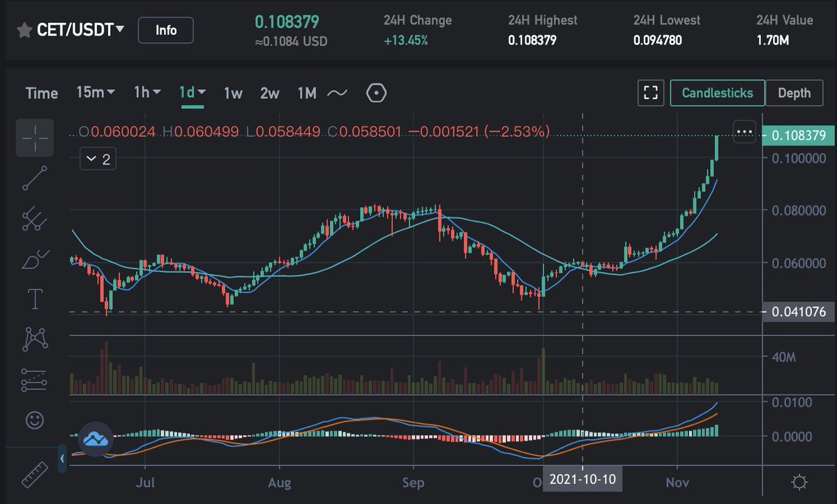The width and height of the screenshot is (837, 504).
Task: Open the indicators wave icon
Action: click(x=338, y=93)
